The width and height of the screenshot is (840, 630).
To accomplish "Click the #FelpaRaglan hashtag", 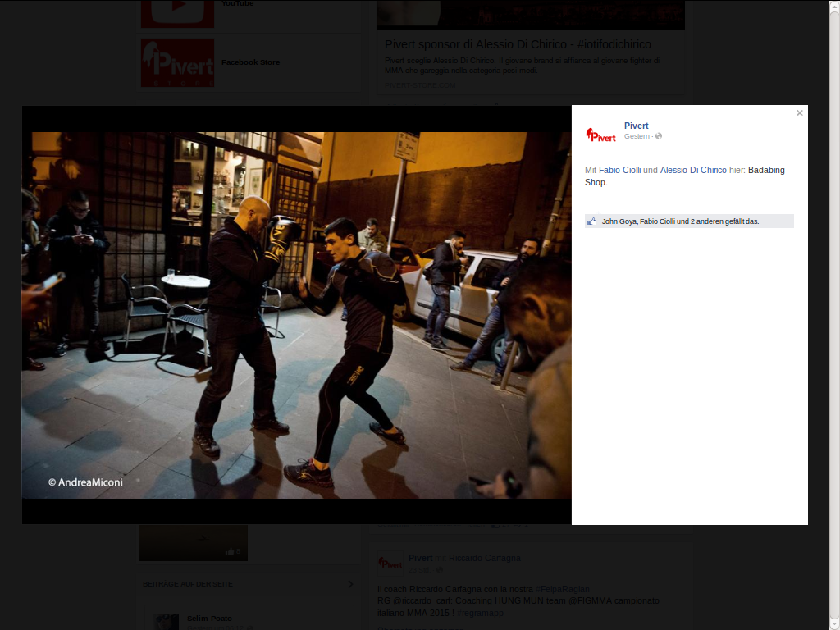I will (562, 589).
